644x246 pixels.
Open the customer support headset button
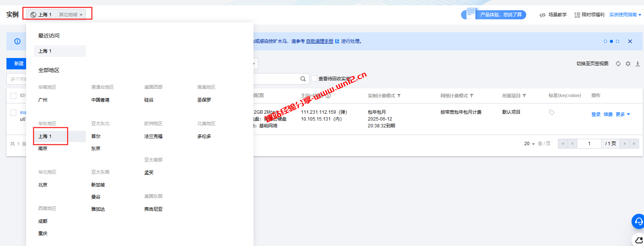click(638, 221)
